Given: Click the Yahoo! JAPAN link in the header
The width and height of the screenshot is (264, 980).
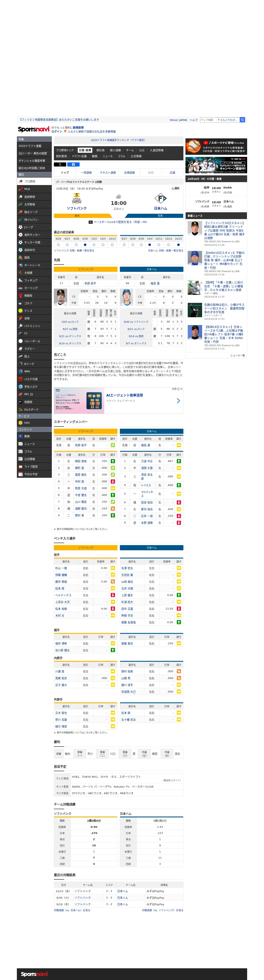Looking at the screenshot, I should [x=178, y=120].
